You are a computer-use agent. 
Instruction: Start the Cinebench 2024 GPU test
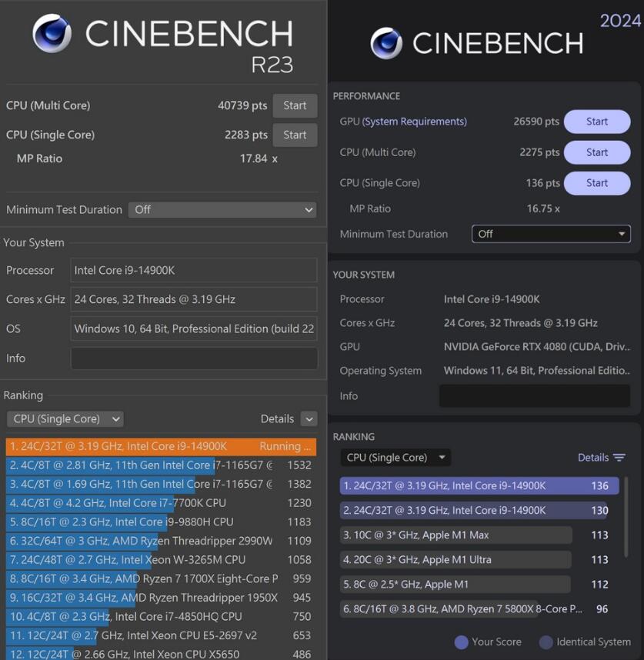point(597,122)
